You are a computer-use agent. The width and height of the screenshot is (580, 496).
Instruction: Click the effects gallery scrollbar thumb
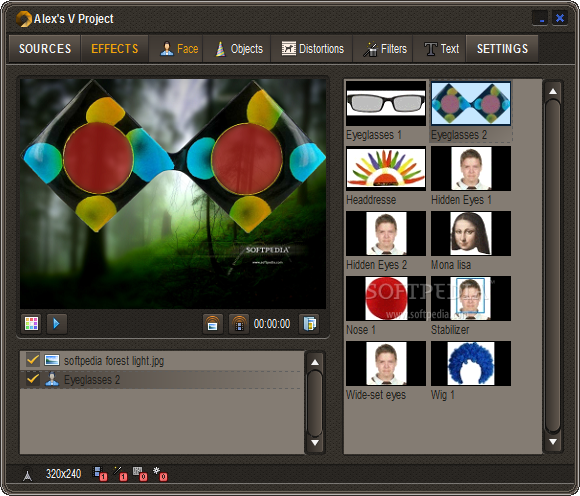point(553,266)
